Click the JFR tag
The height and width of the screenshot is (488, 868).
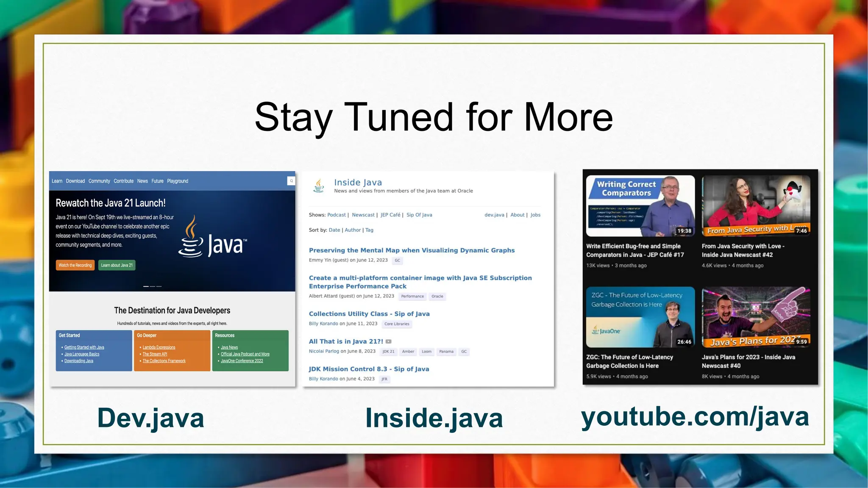point(384,379)
